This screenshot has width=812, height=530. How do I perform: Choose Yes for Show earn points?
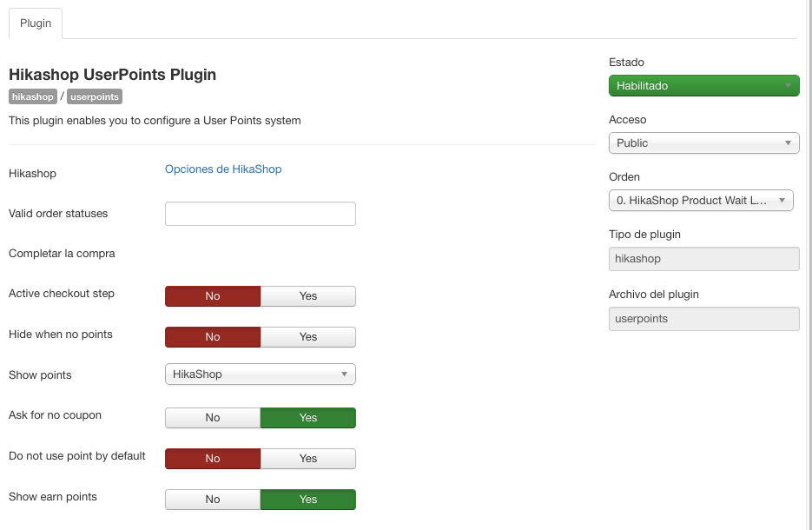(307, 500)
